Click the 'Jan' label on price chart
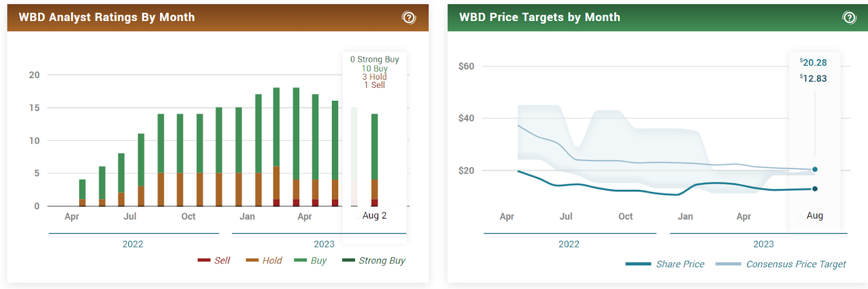 685,216
